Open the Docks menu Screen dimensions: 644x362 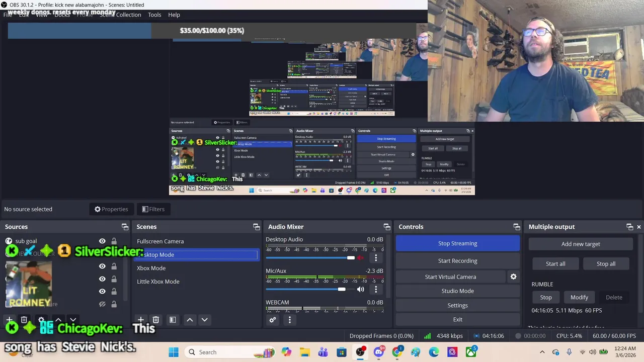pyautogui.click(x=62, y=15)
